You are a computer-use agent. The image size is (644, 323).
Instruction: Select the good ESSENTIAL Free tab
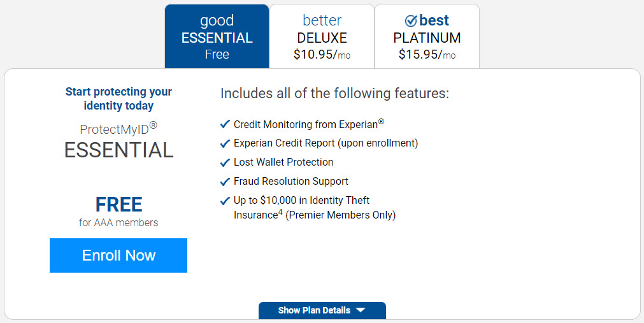(x=217, y=36)
